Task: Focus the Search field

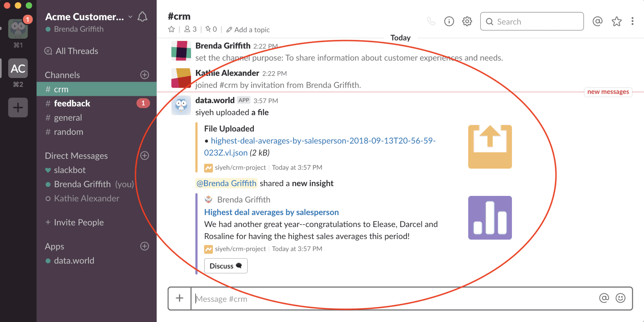Action: 532,21
